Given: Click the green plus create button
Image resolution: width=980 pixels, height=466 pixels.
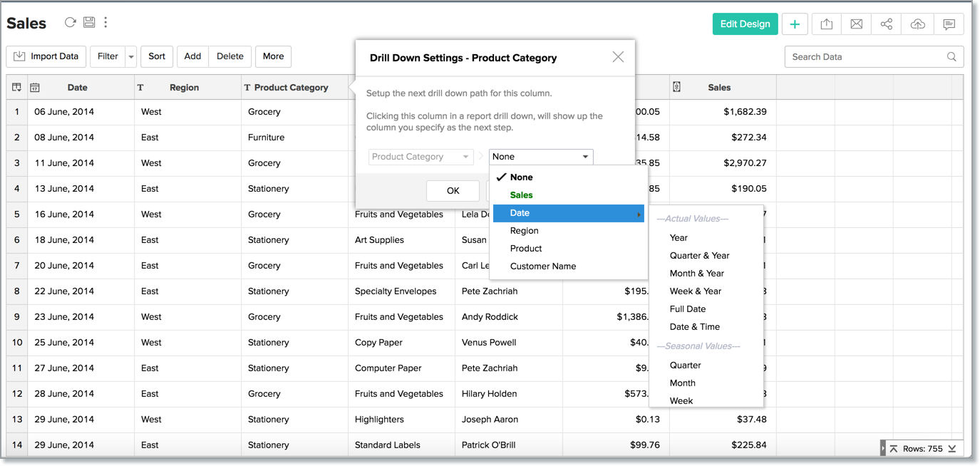Looking at the screenshot, I should click(795, 24).
